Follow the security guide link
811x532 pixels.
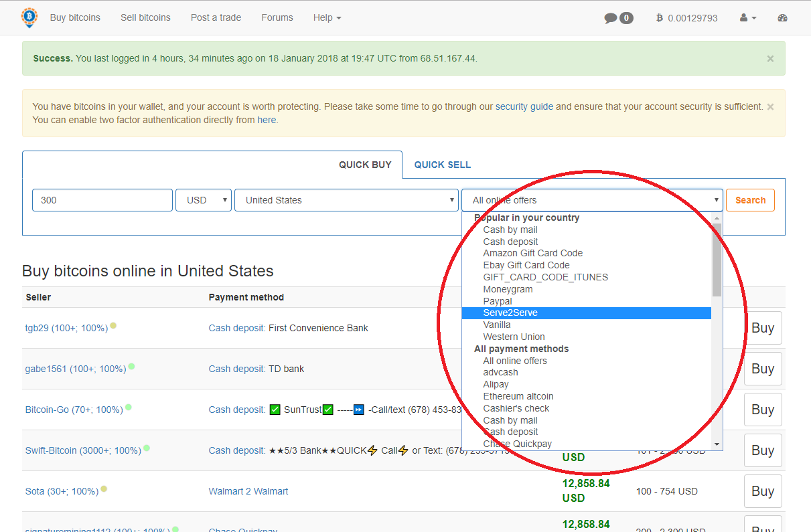[x=524, y=106]
